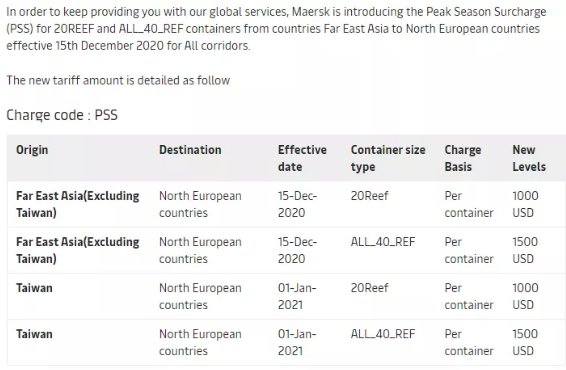Click the New Levels column header

tap(529, 158)
